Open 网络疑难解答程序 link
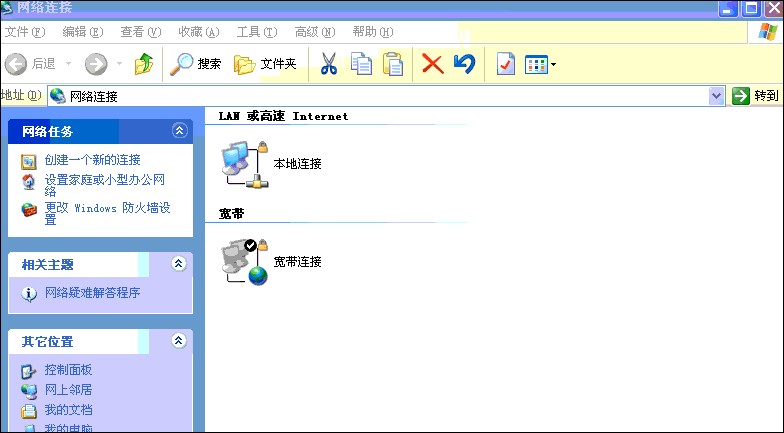Screen dimensions: 784x433 tap(92, 292)
